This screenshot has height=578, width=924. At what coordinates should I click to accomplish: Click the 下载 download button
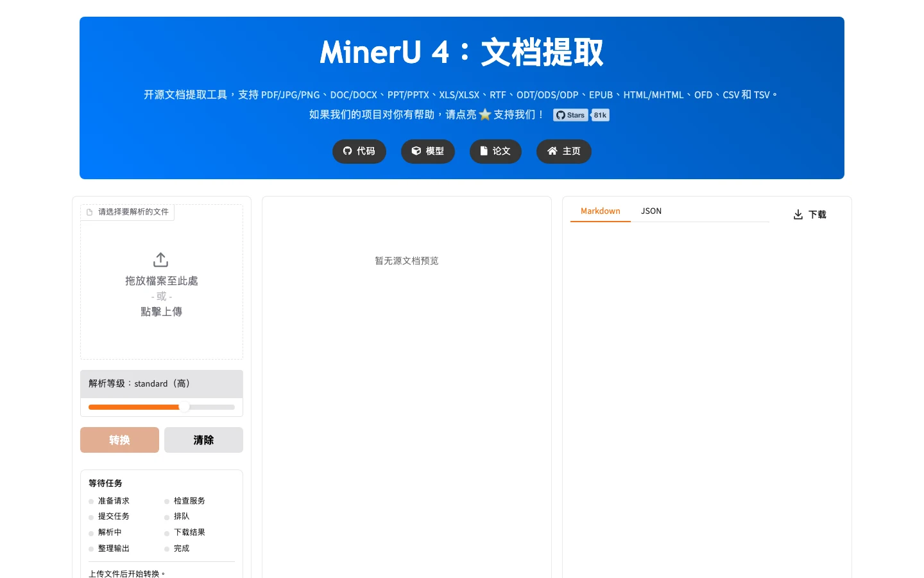point(810,215)
